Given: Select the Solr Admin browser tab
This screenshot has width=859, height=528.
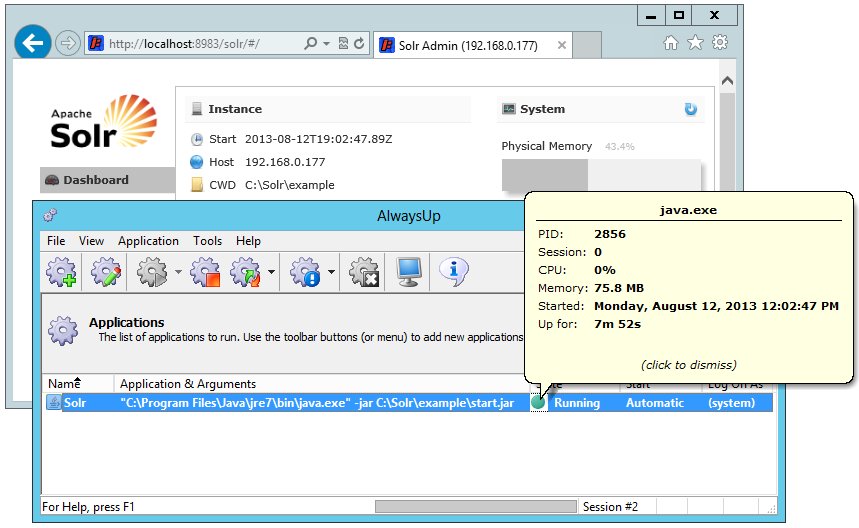Looking at the screenshot, I should (x=472, y=45).
